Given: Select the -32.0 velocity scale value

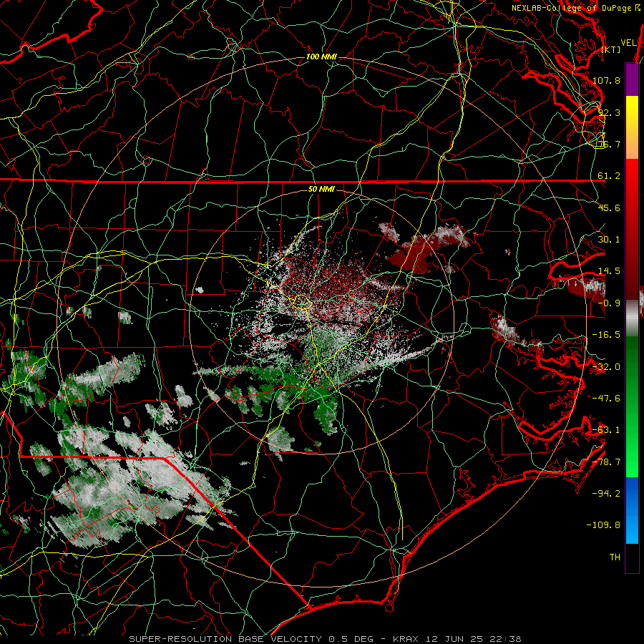Looking at the screenshot, I should [606, 367].
